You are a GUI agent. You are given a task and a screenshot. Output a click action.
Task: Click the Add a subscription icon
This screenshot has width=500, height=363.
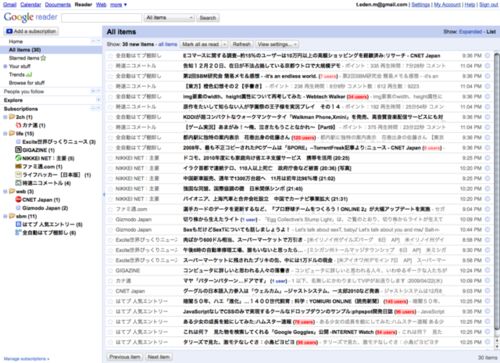9,31
